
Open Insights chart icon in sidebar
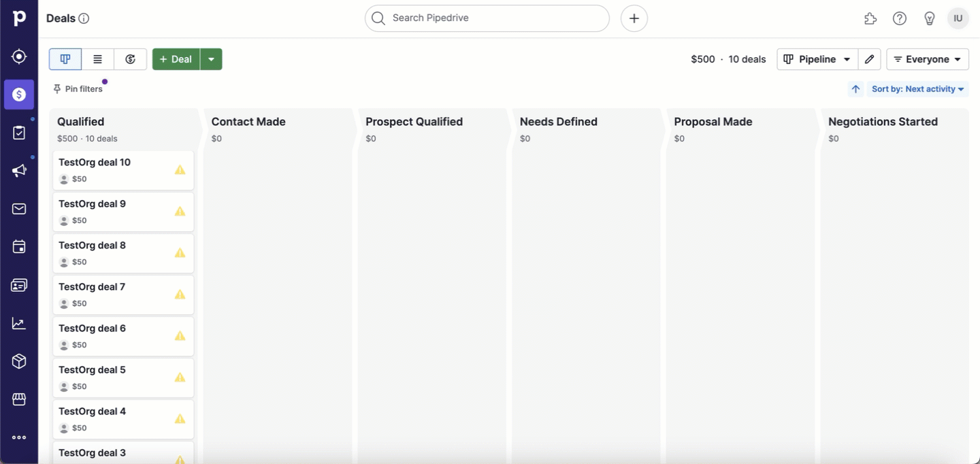[19, 323]
